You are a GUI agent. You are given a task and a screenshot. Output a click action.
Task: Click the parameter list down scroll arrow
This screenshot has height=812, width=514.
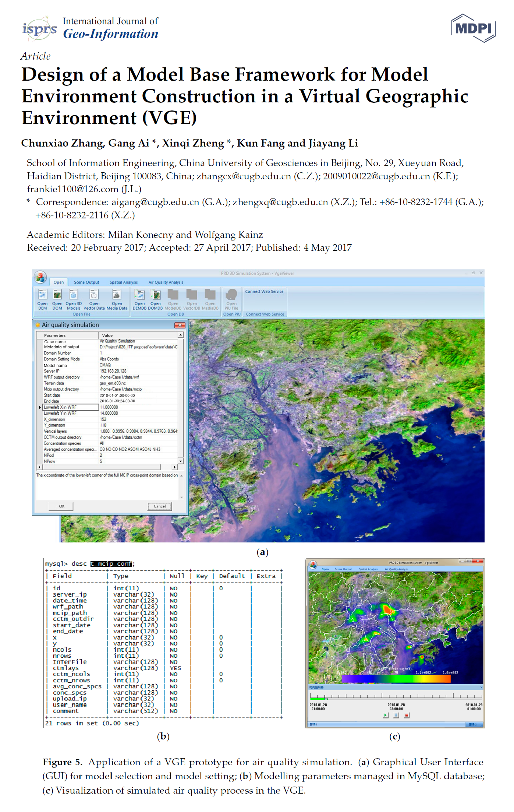tap(181, 461)
